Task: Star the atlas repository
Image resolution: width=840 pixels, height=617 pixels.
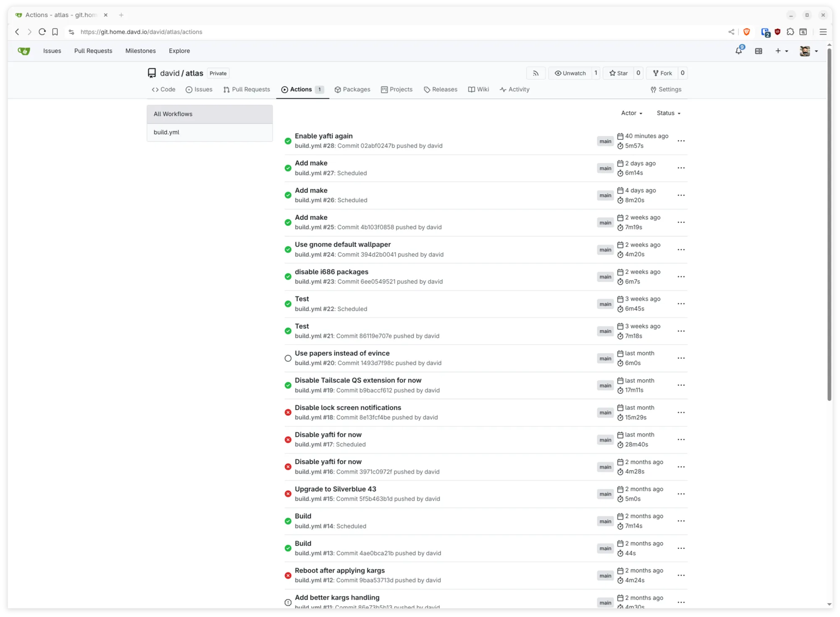Action: coord(619,73)
